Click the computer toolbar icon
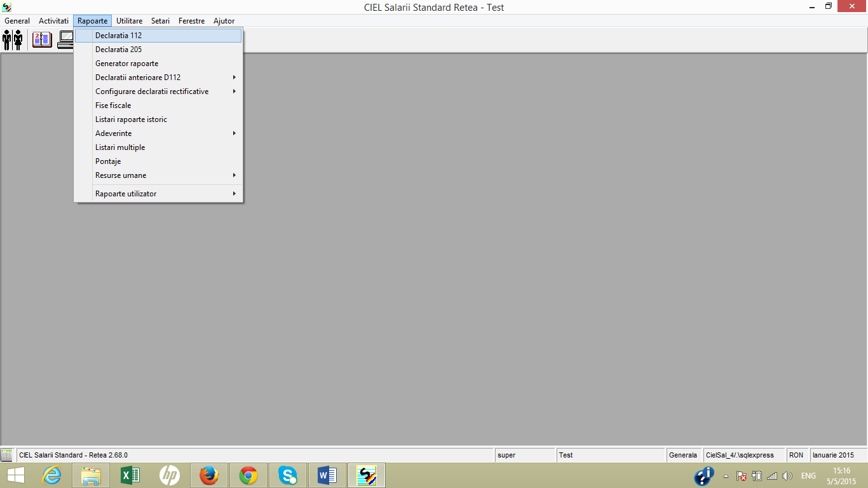Viewport: 868px width, 488px height. point(65,40)
